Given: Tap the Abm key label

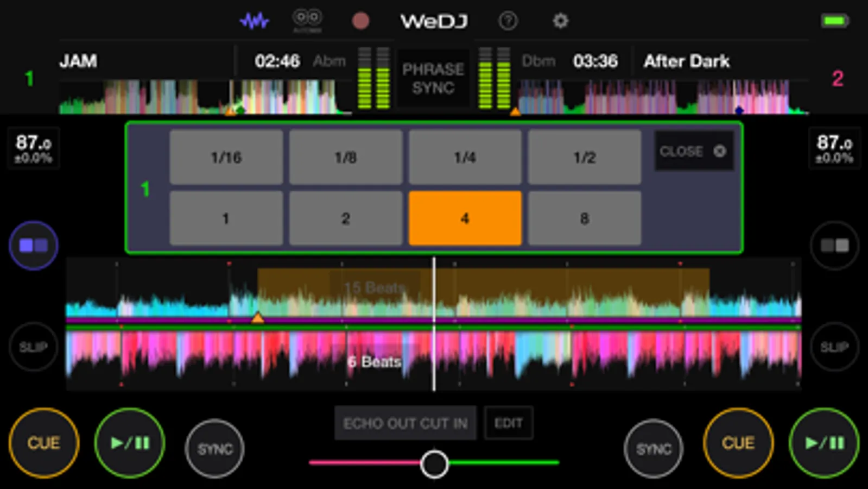Looking at the screenshot, I should tap(330, 61).
